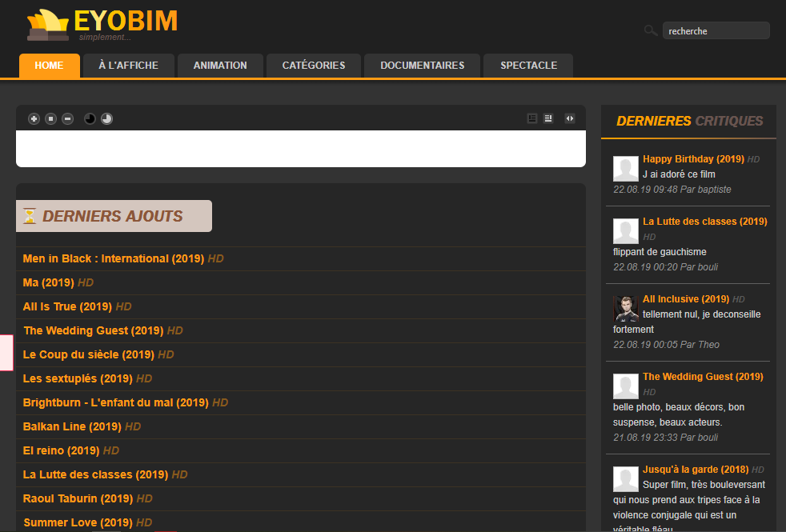The image size is (786, 532).
Task: Open the CATÉGORIES tab
Action: click(314, 66)
